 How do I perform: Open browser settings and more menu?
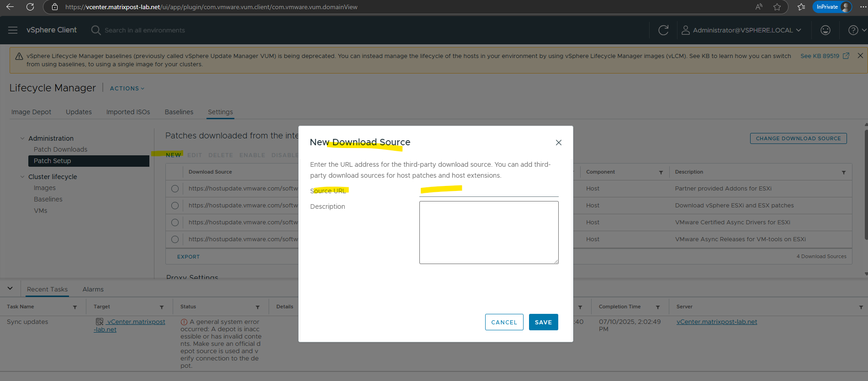[863, 7]
